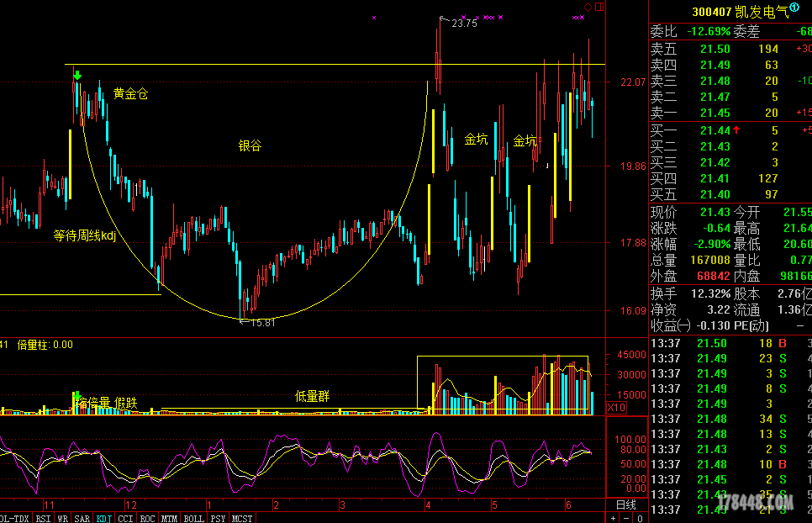Click the 黄金仓 annotation label
The width and height of the screenshot is (812, 523).
pyautogui.click(x=130, y=94)
